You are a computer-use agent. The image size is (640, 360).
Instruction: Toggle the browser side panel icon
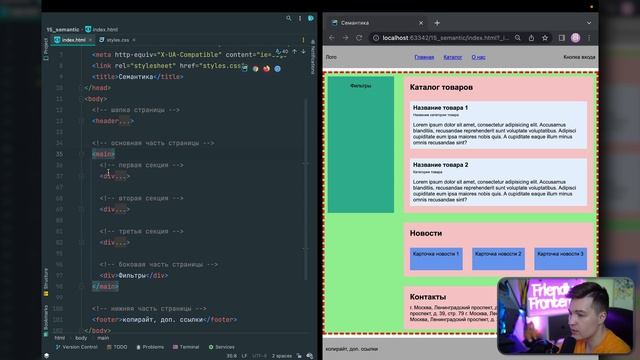(562, 38)
